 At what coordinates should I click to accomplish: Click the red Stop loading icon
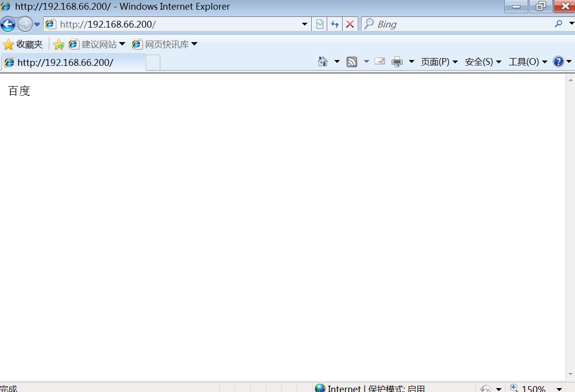[350, 24]
